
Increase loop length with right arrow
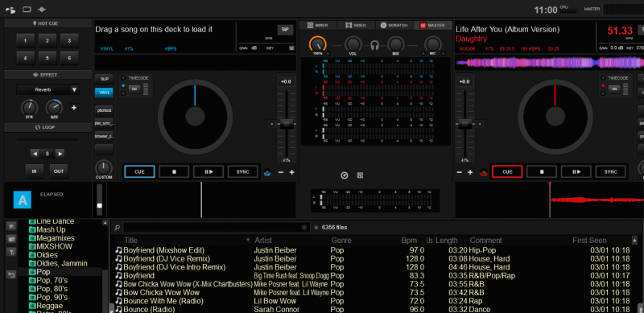coord(60,154)
